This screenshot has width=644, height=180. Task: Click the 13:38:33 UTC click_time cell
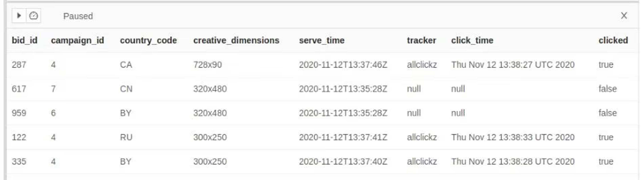pyautogui.click(x=513, y=137)
